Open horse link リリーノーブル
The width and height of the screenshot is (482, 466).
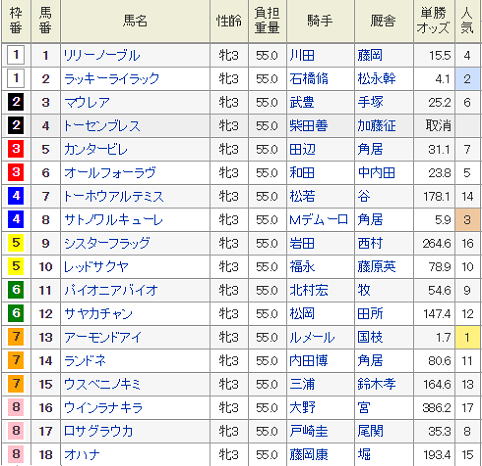coord(102,55)
